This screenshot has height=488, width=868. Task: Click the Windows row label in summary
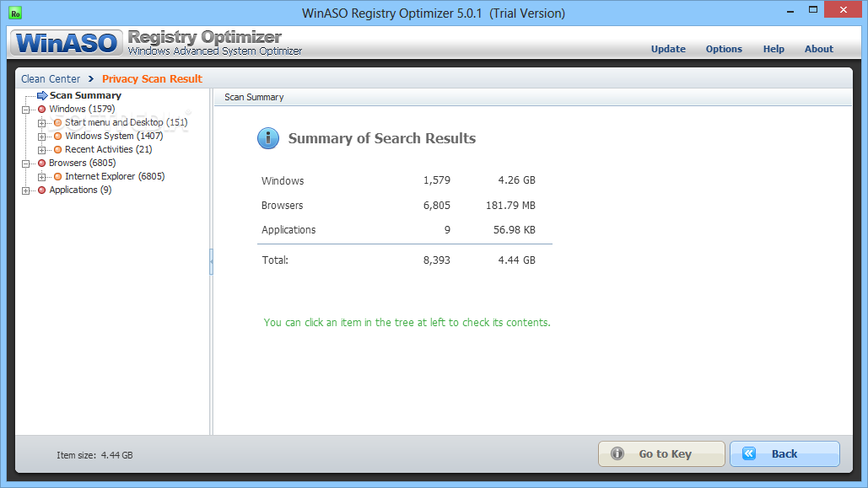(x=283, y=181)
